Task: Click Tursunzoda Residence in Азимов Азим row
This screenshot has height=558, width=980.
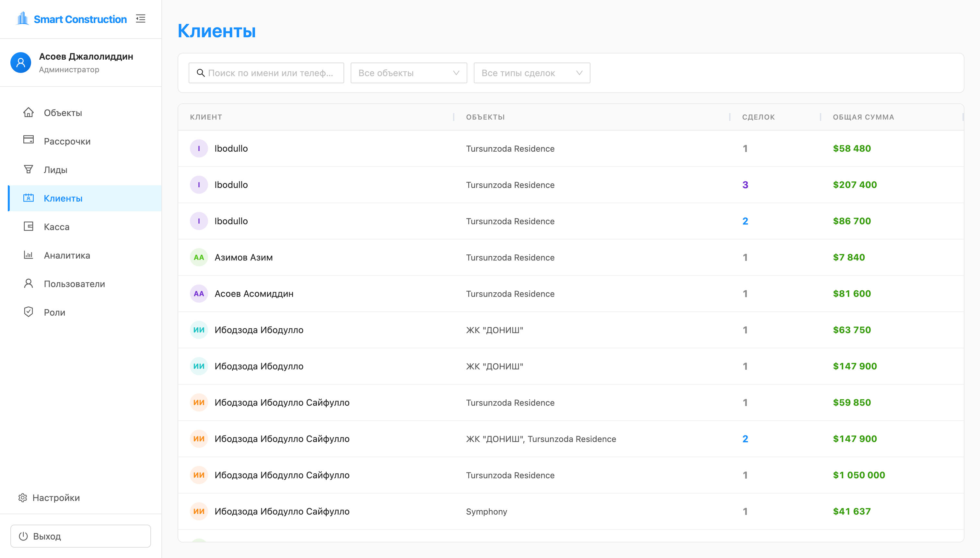Action: click(x=510, y=258)
